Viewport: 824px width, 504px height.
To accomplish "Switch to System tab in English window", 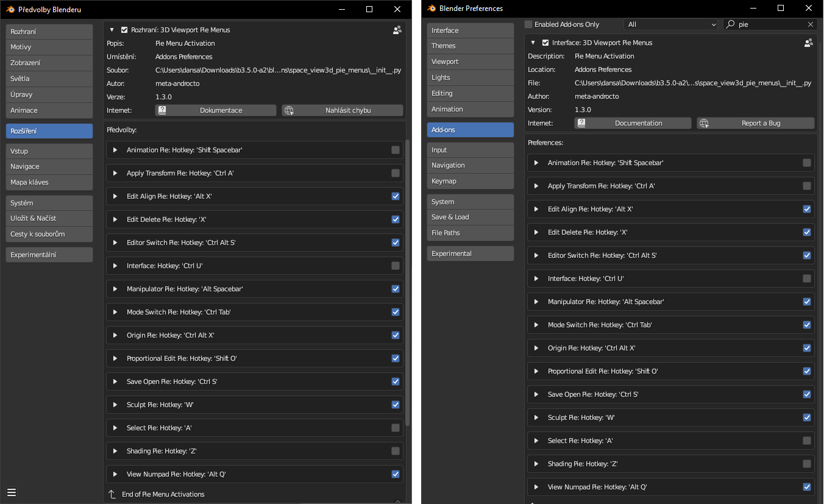I will pos(471,202).
